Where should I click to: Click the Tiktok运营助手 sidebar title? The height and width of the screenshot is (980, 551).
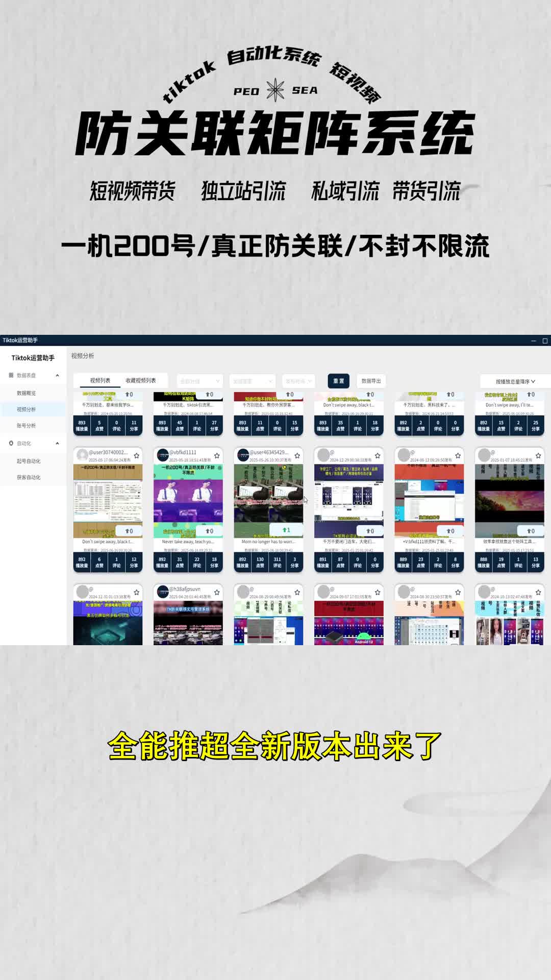pos(33,358)
